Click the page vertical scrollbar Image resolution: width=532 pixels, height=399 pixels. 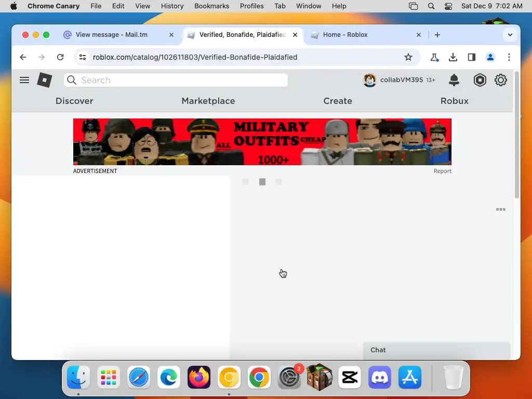[x=517, y=135]
